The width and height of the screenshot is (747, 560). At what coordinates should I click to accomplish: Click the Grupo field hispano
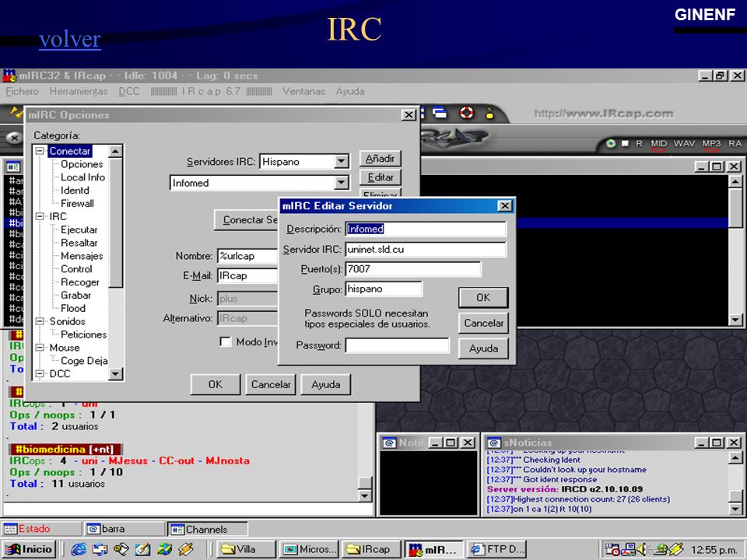[x=384, y=289]
